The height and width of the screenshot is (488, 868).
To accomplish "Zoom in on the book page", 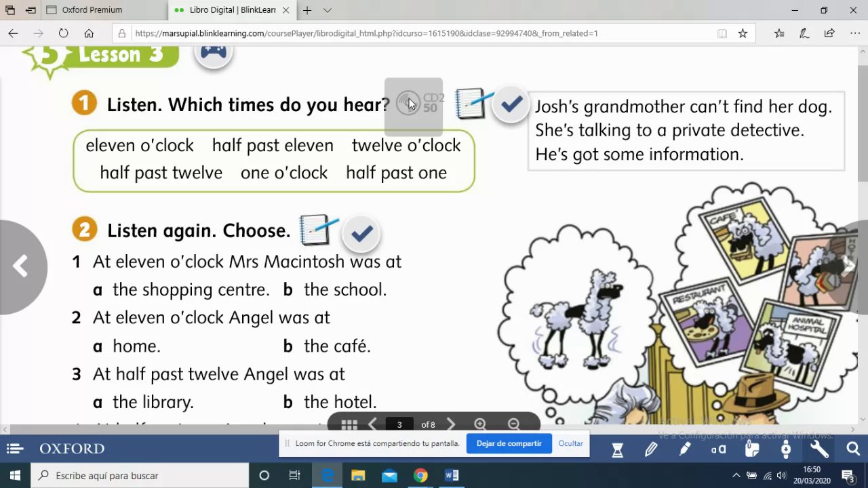I will point(480,425).
